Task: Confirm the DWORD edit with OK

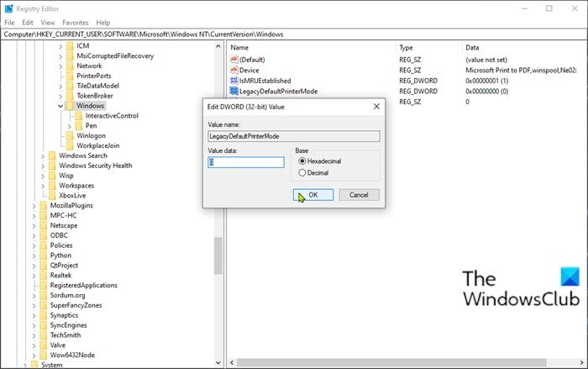Action: click(x=313, y=195)
